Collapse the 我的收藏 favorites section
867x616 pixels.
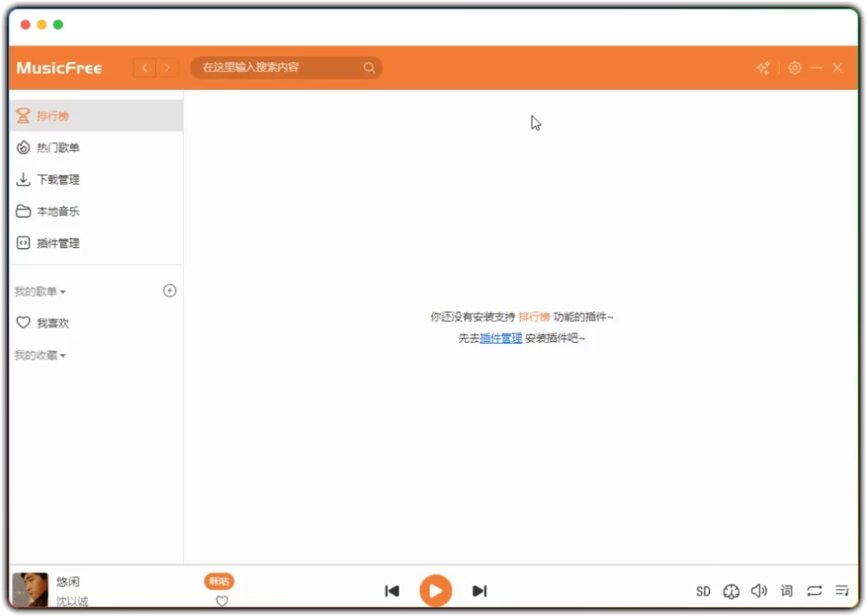point(36,355)
